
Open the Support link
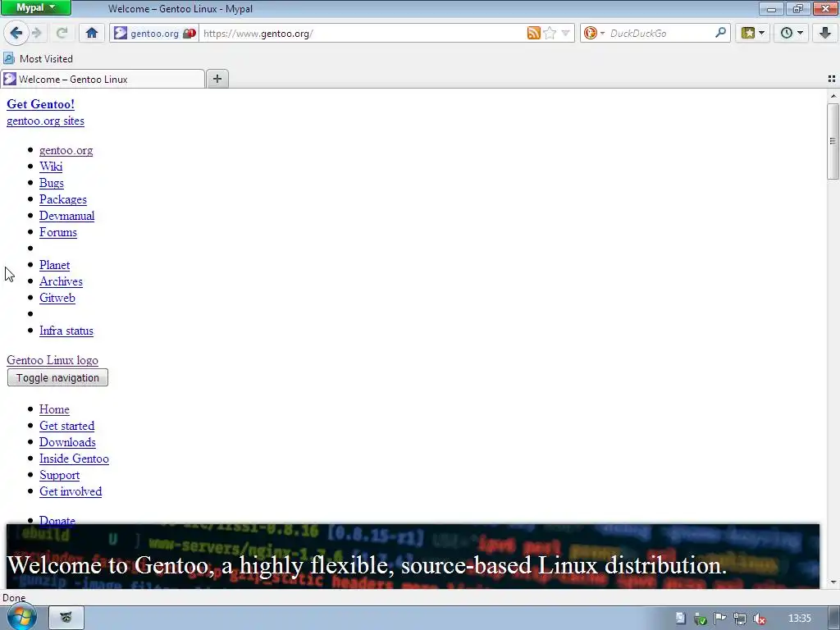(59, 475)
